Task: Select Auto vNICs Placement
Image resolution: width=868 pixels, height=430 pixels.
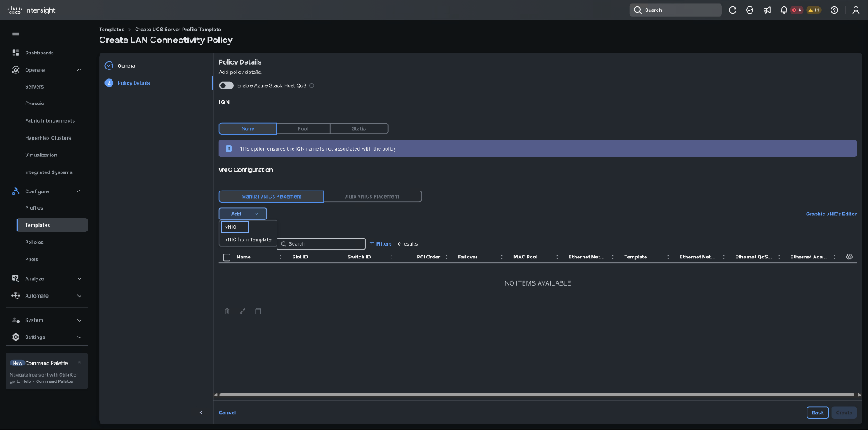Action: 372,196
